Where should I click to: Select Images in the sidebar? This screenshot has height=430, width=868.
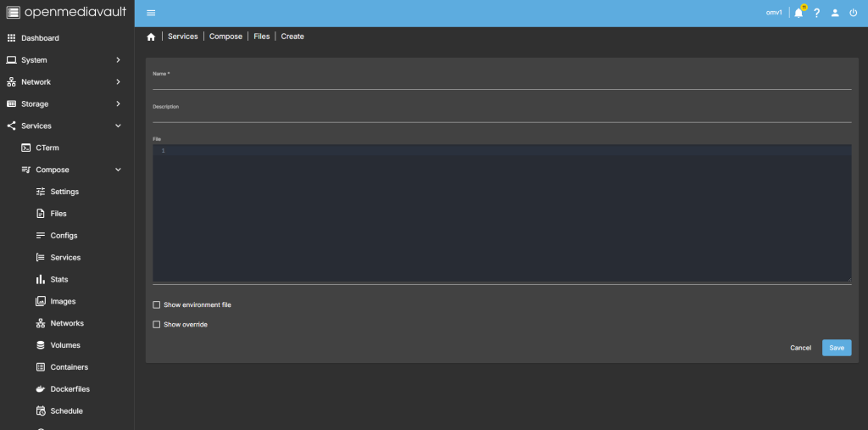click(63, 301)
